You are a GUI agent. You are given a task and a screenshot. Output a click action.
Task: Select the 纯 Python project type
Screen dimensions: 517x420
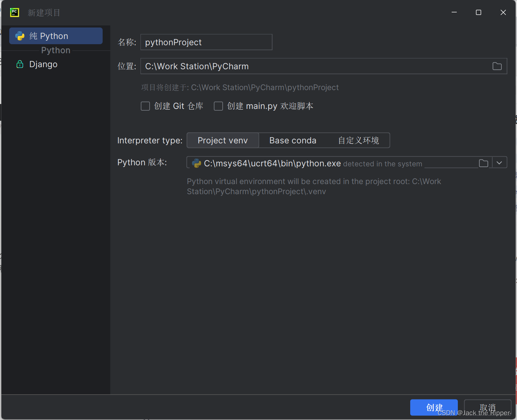pyautogui.click(x=56, y=36)
